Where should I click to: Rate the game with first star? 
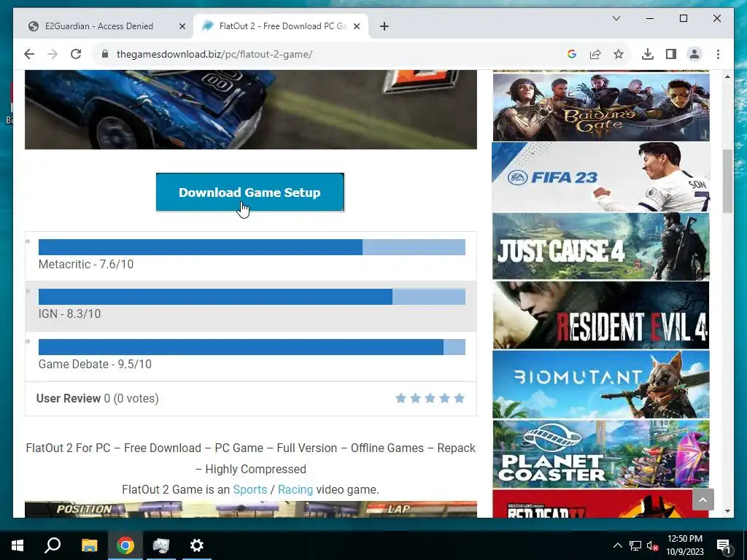(400, 398)
